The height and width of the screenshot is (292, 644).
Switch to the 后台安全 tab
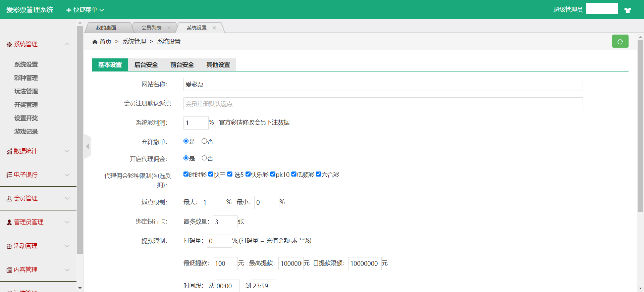[x=146, y=65]
